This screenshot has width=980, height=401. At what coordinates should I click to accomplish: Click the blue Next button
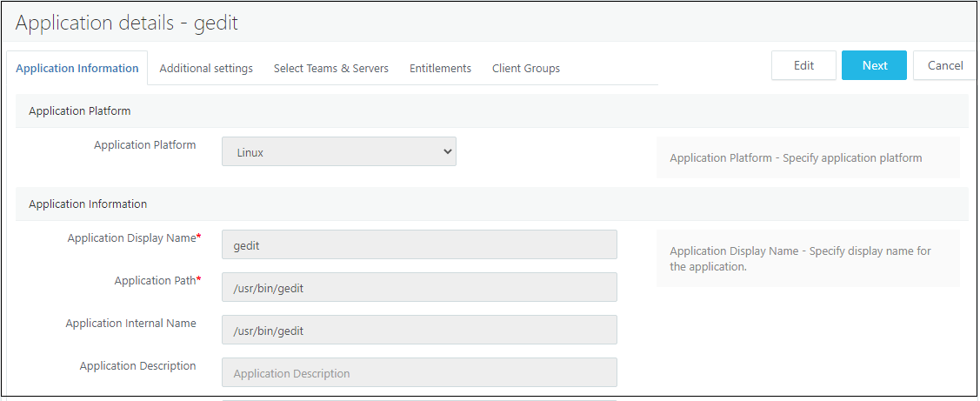[x=875, y=66]
